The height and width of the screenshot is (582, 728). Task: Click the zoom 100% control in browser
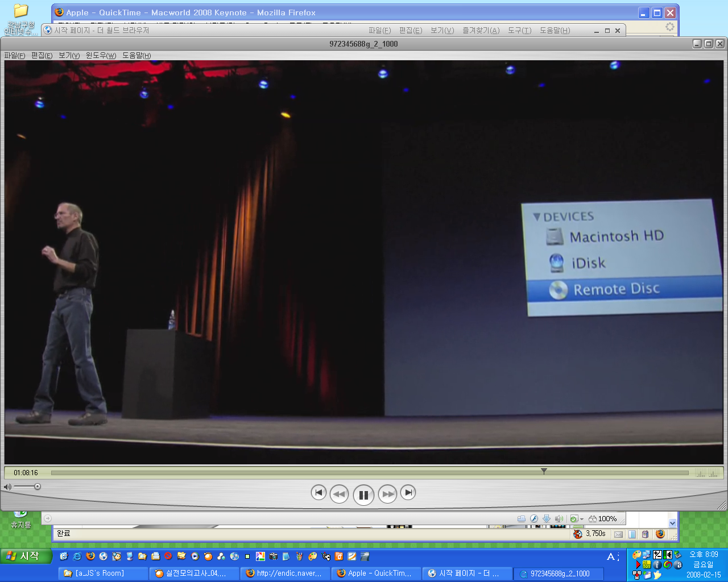[603, 519]
